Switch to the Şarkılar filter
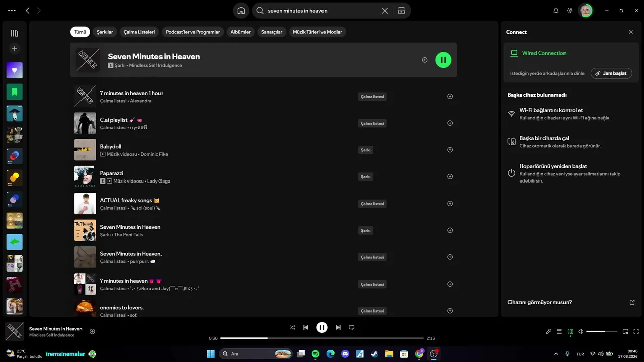This screenshot has width=644, height=362. [x=105, y=32]
